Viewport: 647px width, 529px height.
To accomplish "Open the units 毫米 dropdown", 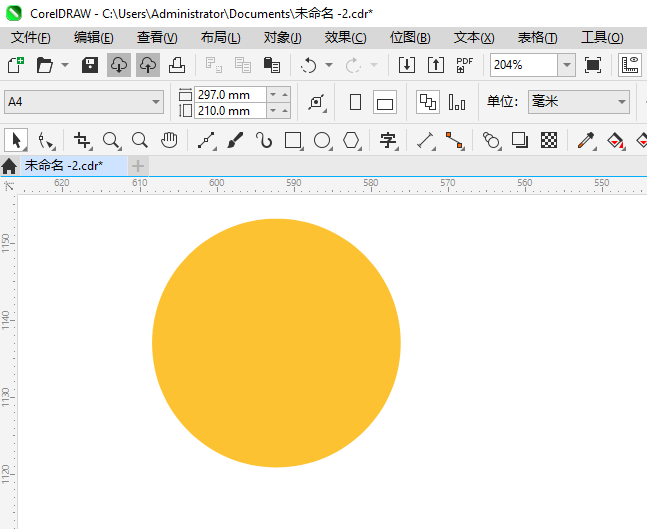I will [620, 102].
